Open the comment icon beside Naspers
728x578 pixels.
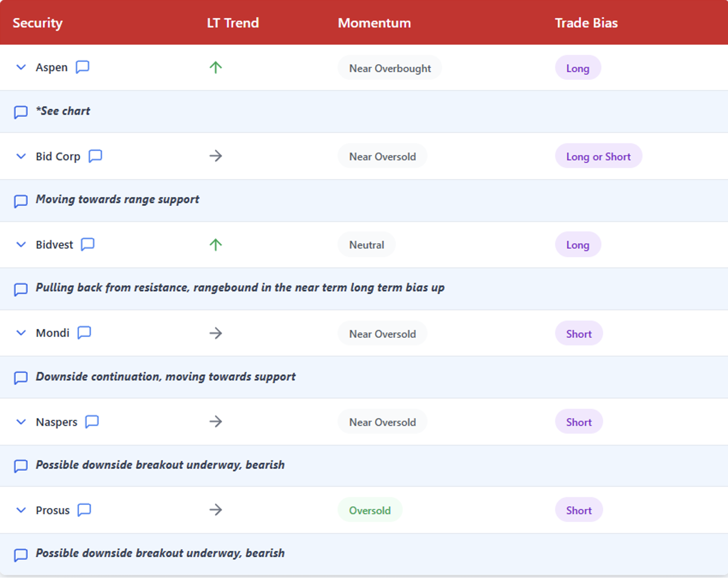[92, 421]
